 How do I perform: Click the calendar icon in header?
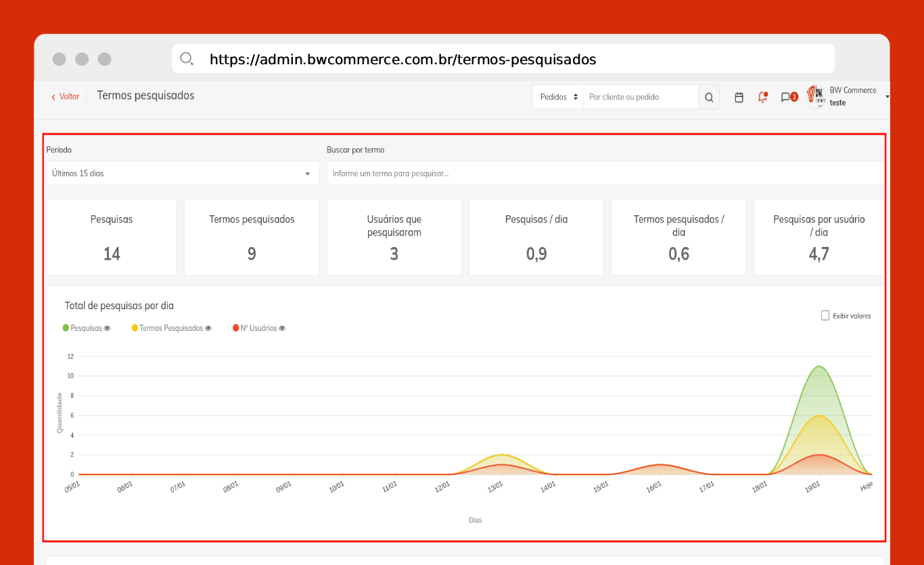[x=739, y=97]
